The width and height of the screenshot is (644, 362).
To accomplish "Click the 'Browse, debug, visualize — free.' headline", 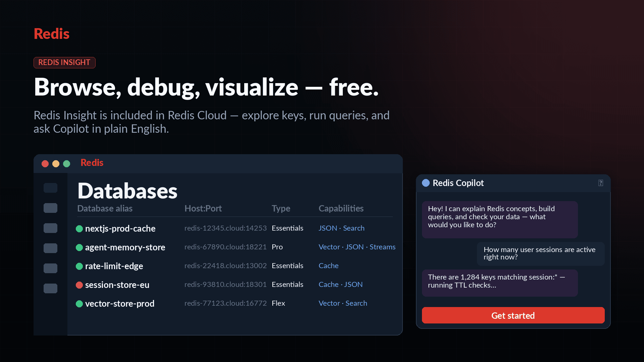I will [206, 87].
